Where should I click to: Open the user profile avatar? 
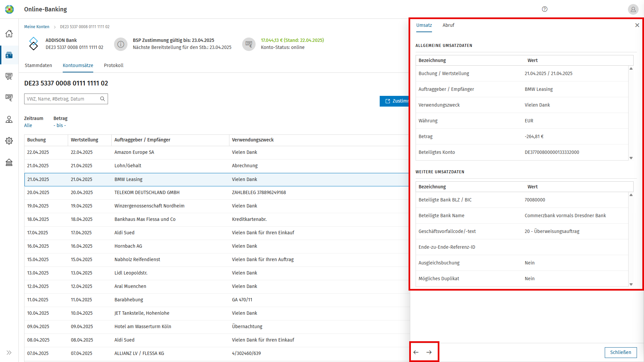coord(633,9)
